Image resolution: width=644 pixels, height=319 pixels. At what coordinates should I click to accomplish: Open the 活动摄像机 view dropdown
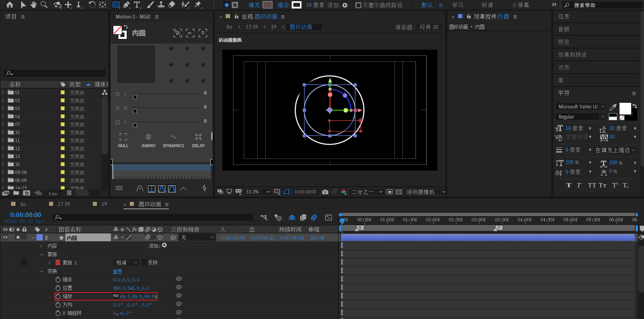pos(425,192)
